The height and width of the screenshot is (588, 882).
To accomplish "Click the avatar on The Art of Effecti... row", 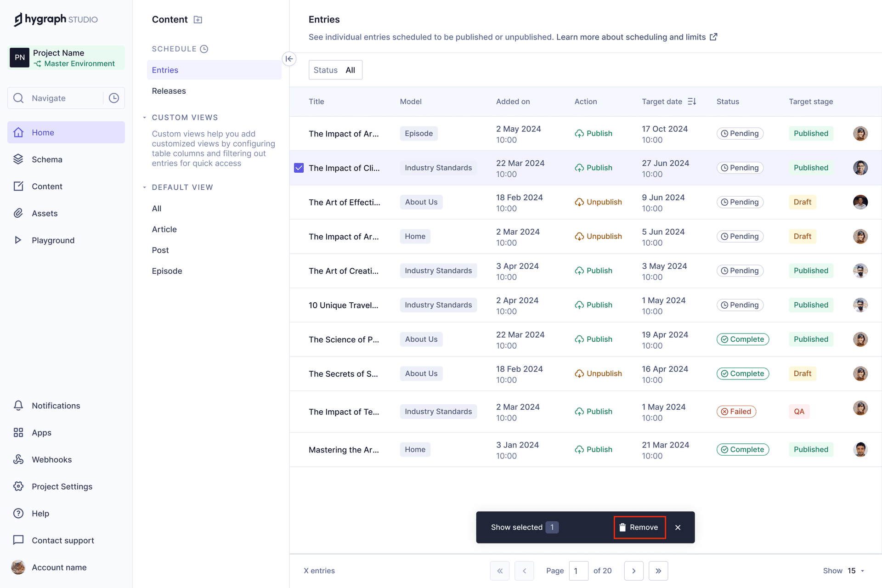I will [860, 202].
